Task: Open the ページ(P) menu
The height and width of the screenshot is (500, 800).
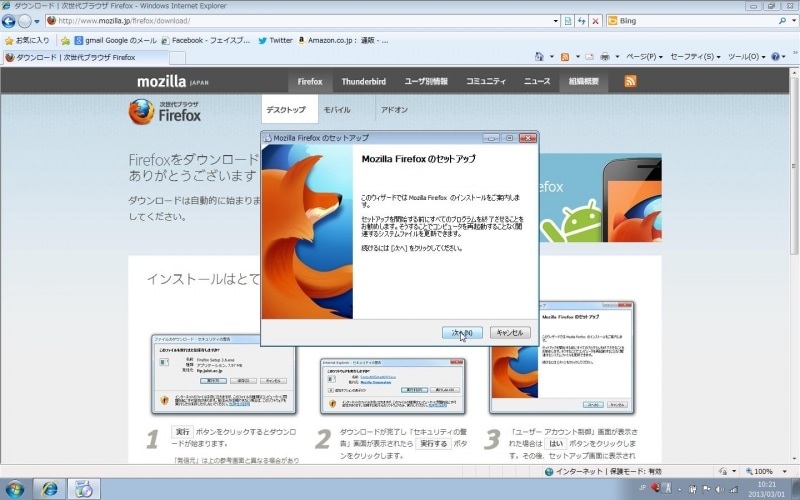Action: pos(644,57)
